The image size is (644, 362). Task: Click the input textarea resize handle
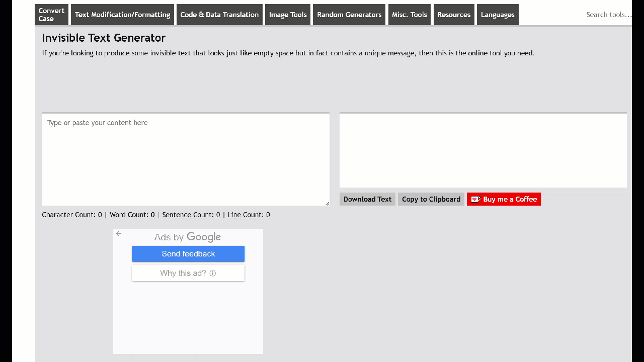click(x=327, y=203)
